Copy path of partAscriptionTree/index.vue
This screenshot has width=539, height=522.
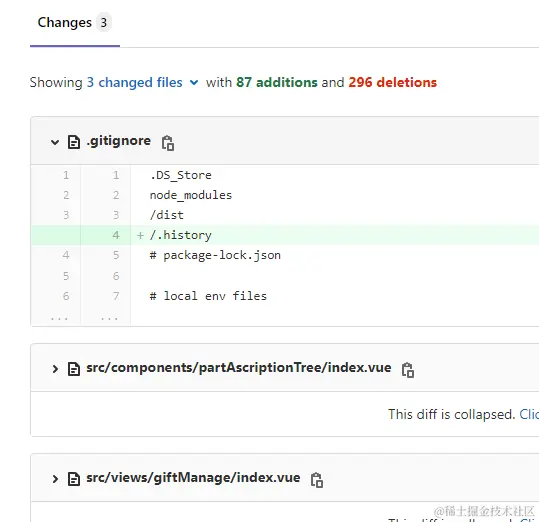(x=408, y=370)
